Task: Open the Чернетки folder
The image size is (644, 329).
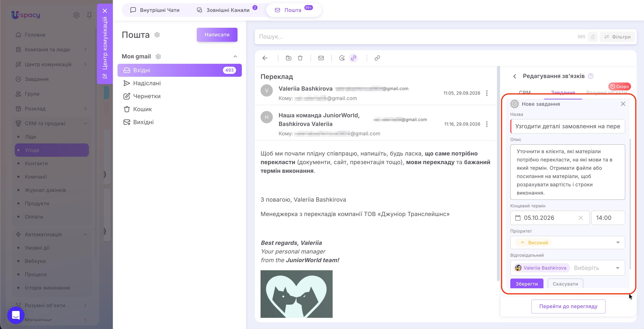Action: 179,96
